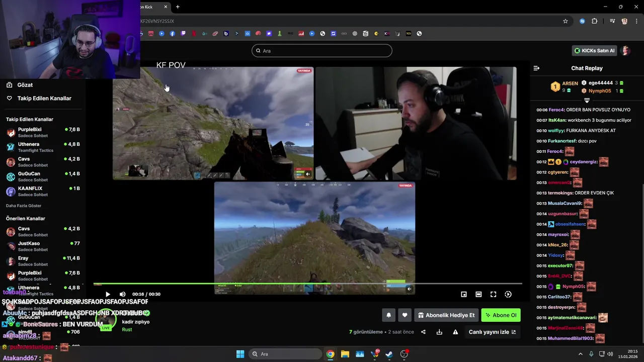644x362 pixels.
Task: Open Chrome media controls icon
Action: [612, 21]
